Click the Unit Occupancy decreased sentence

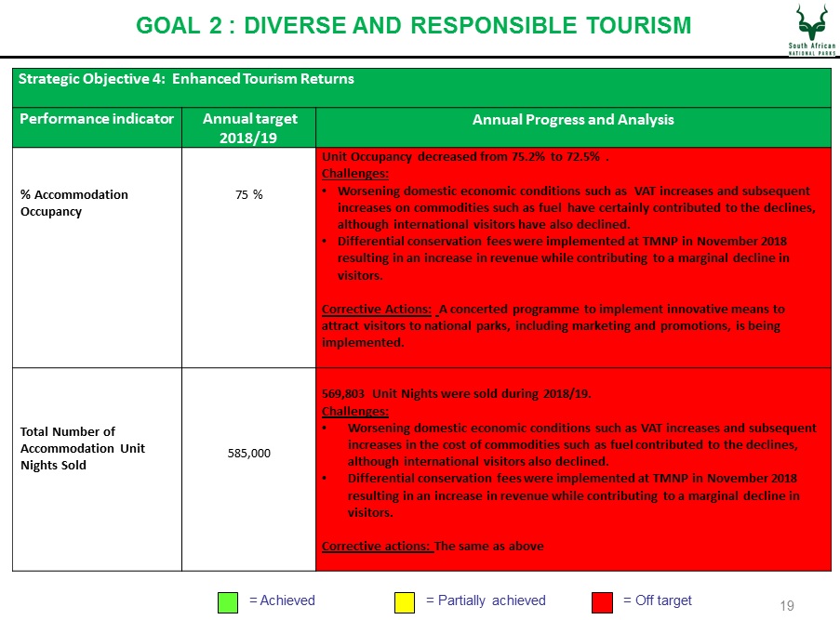(x=465, y=156)
